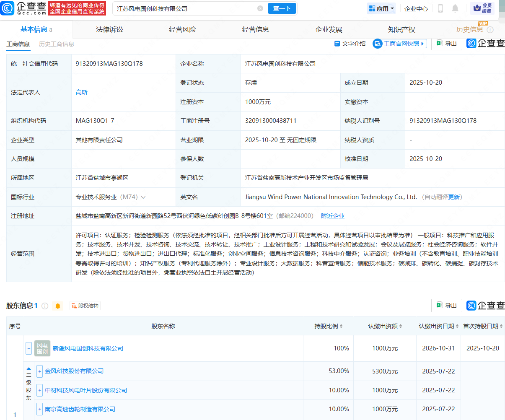Click the mobile phone icon in header

(x=440, y=8)
